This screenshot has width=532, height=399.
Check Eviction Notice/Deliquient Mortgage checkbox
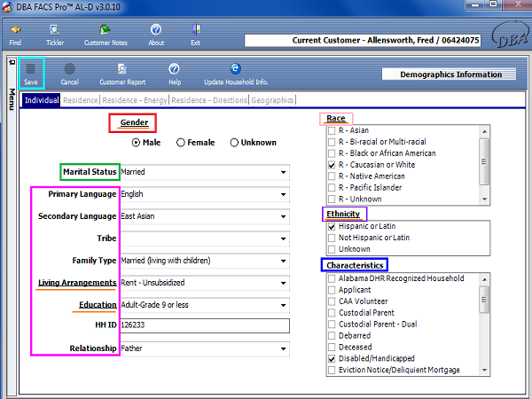coord(332,370)
